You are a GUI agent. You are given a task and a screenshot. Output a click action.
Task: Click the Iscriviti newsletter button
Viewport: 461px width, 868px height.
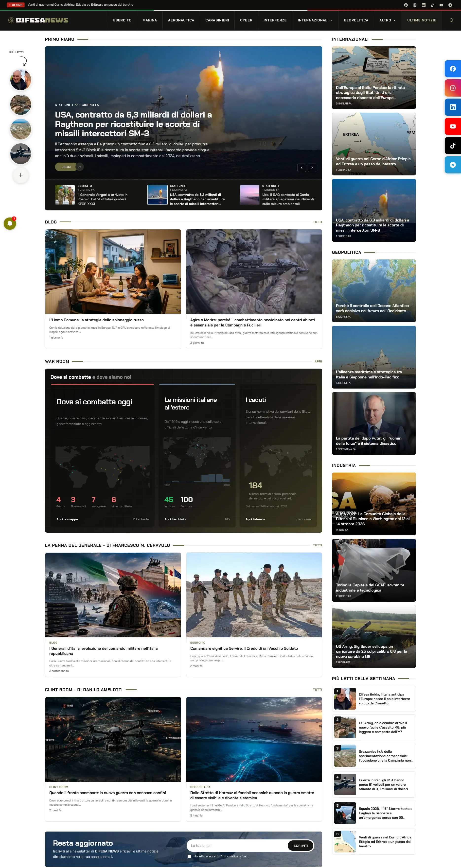pyautogui.click(x=300, y=845)
